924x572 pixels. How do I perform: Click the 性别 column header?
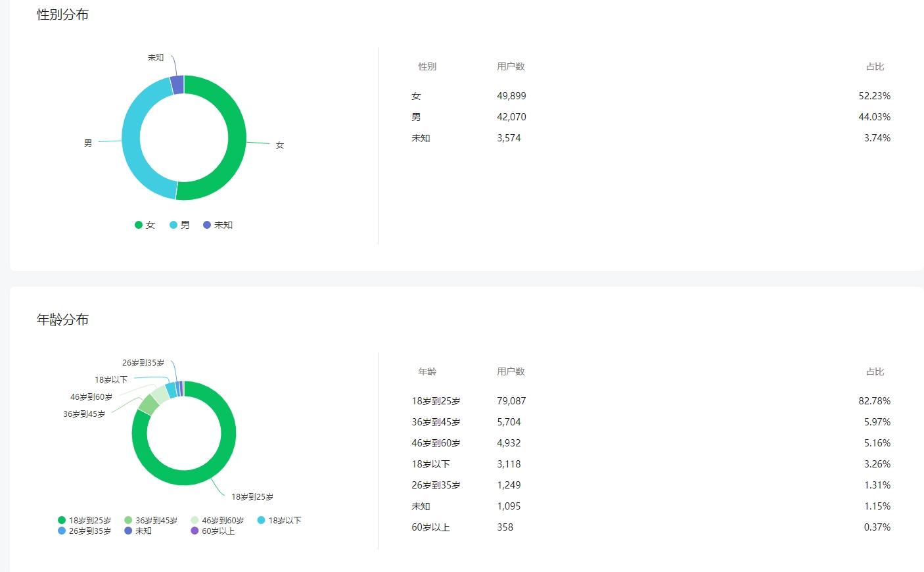(x=427, y=66)
